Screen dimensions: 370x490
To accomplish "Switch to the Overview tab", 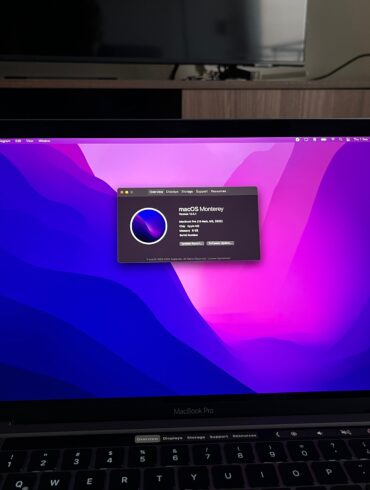I will tap(156, 192).
